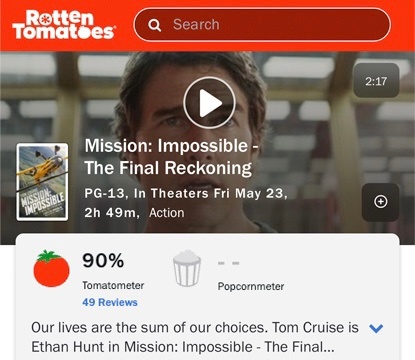Click the movie title The Final Reckoning
The height and width of the screenshot is (360, 415).
(168, 168)
